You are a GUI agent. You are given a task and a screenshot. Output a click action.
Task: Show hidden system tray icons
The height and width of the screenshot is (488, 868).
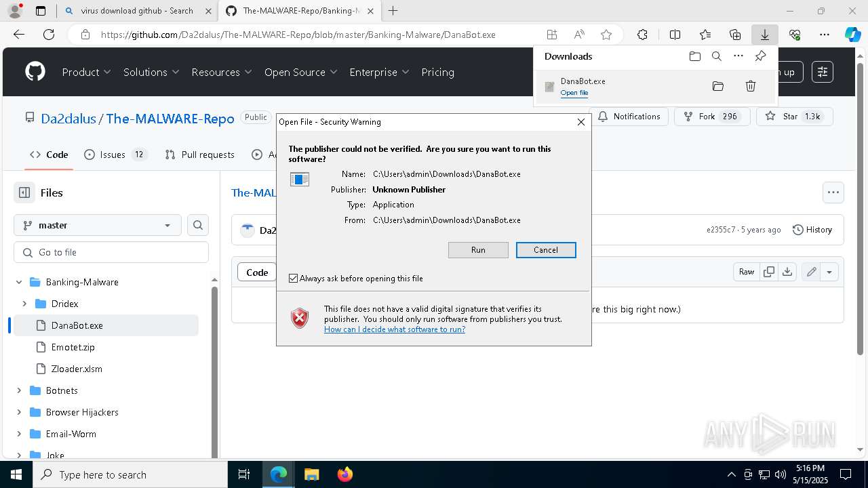pos(731,474)
